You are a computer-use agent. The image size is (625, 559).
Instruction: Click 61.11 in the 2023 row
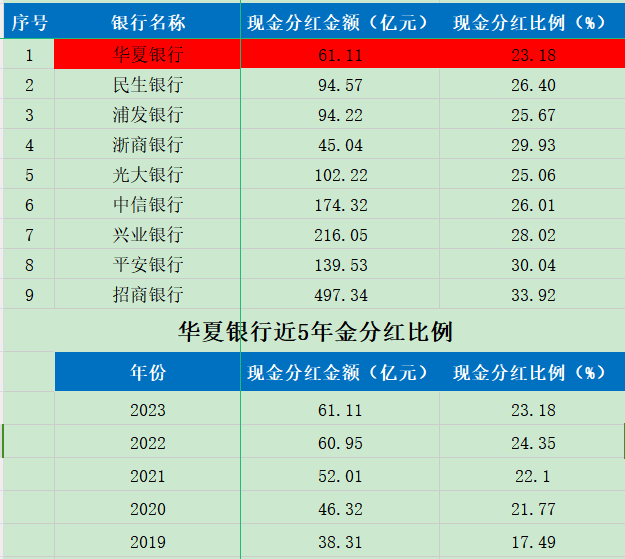point(340,409)
